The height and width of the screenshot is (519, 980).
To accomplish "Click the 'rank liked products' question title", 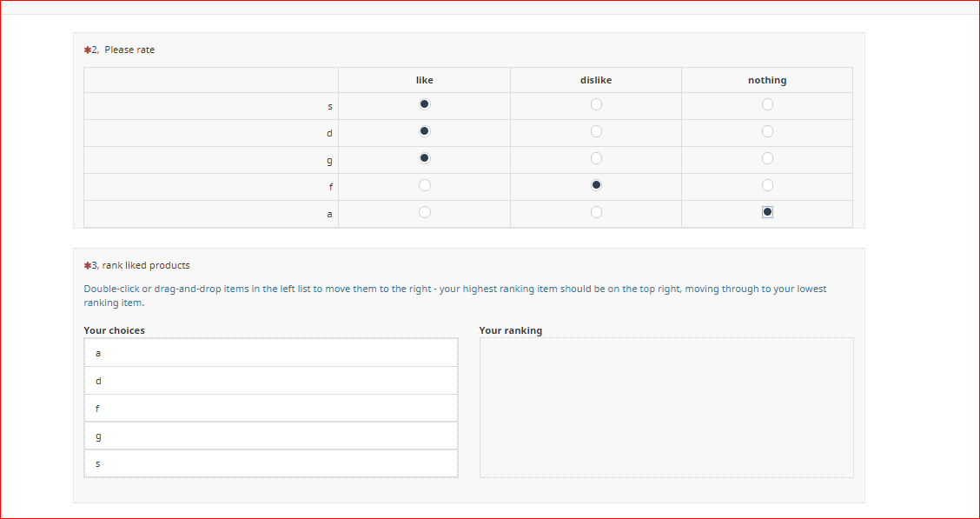I will click(146, 265).
